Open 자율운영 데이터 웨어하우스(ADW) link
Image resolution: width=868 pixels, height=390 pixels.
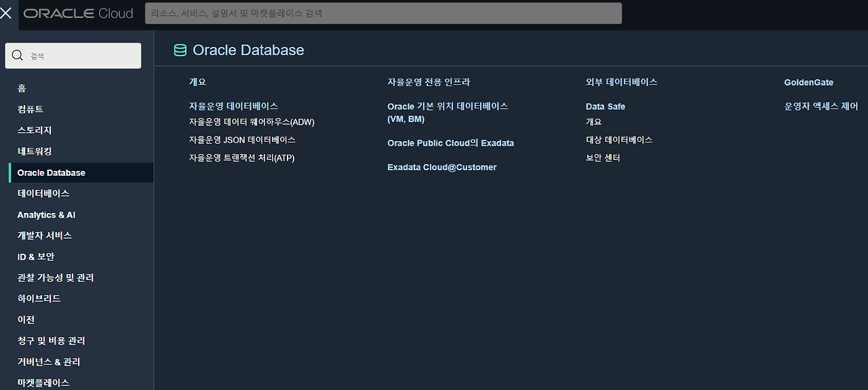click(252, 122)
